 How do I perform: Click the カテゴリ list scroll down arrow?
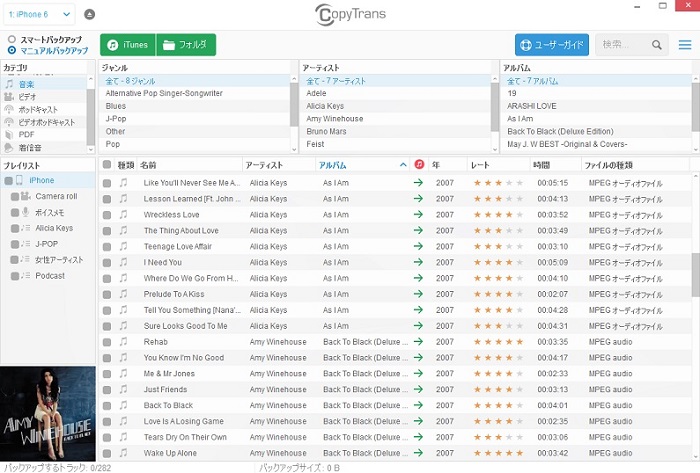[x=91, y=149]
